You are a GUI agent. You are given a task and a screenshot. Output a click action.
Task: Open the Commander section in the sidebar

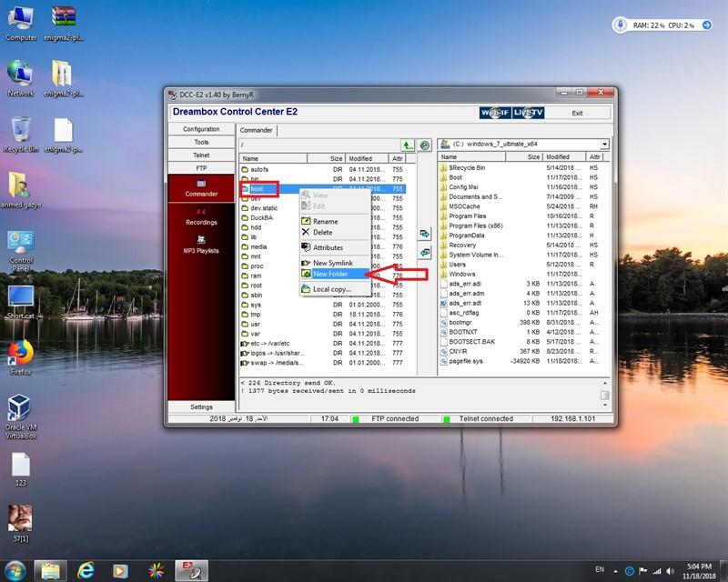201,188
